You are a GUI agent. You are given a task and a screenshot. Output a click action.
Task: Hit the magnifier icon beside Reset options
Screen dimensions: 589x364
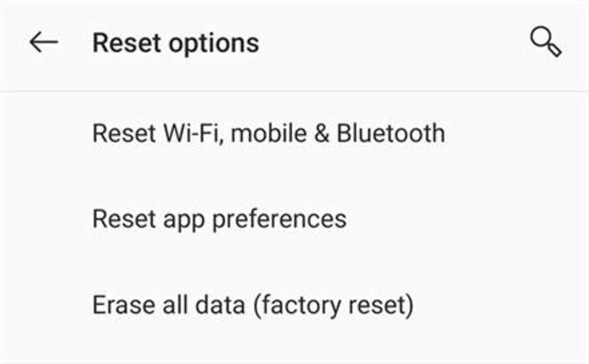pos(545,42)
